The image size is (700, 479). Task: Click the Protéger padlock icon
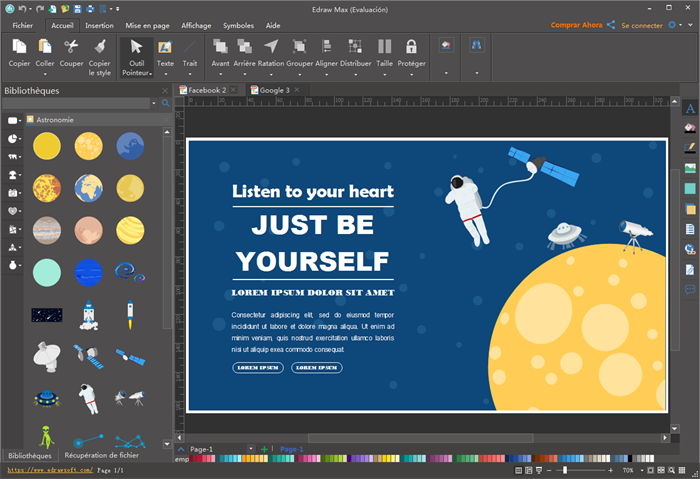pos(411,47)
